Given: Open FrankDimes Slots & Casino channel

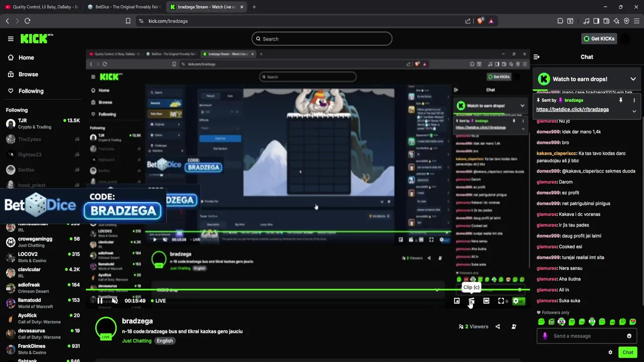Looking at the screenshot, I should pyautogui.click(x=43, y=349).
